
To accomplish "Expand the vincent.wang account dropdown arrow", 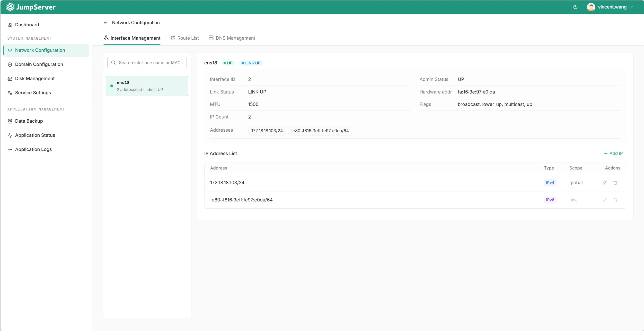I will [x=632, y=7].
